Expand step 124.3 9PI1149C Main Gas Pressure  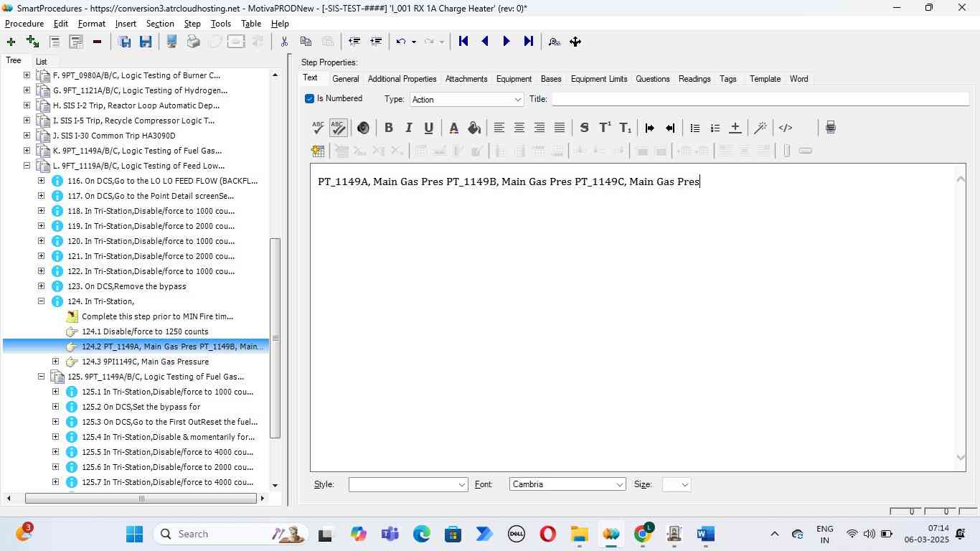55,362
